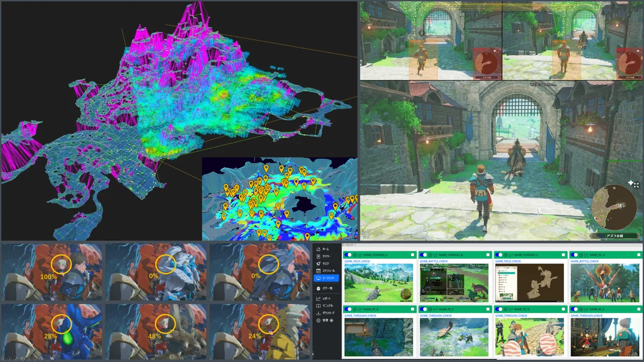Open settings gear for GAME_CONSOLE_A agent
The height and width of the screenshot is (362, 644).
coord(355,255)
